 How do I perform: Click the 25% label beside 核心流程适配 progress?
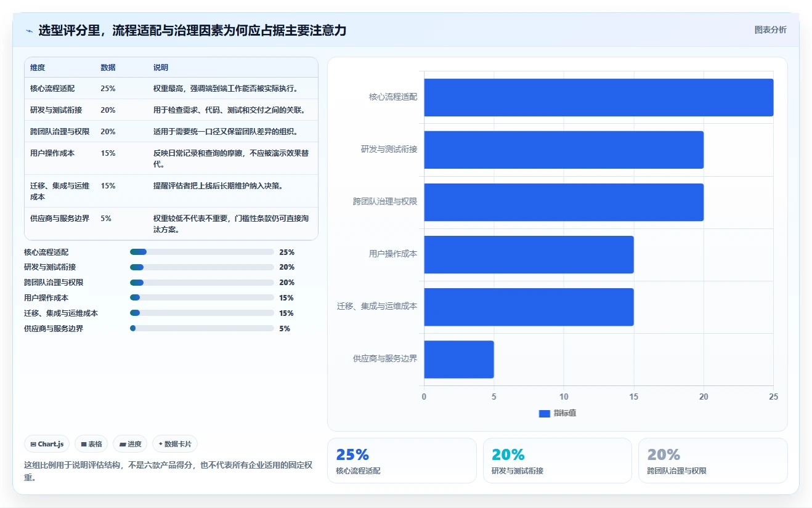286,252
